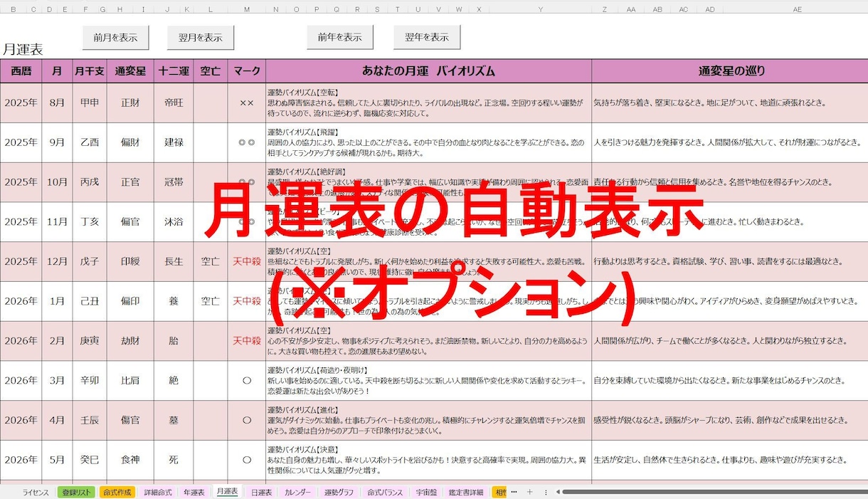Select 2026年 cell in the 3月 row
The height and width of the screenshot is (499, 868).
(21, 380)
